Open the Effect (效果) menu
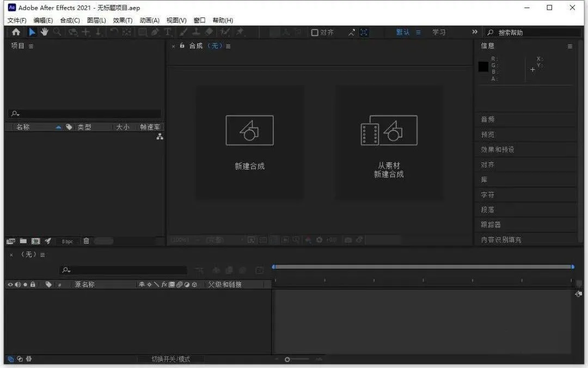588x368 pixels. [x=122, y=20]
